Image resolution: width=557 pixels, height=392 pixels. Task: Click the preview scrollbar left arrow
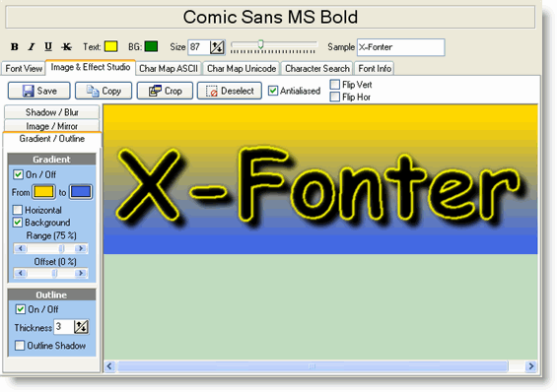109,366
